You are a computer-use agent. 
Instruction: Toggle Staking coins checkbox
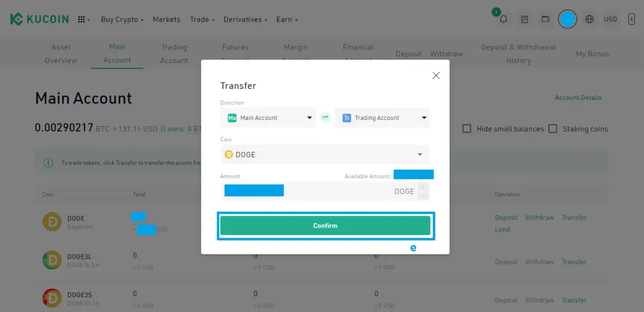(553, 128)
